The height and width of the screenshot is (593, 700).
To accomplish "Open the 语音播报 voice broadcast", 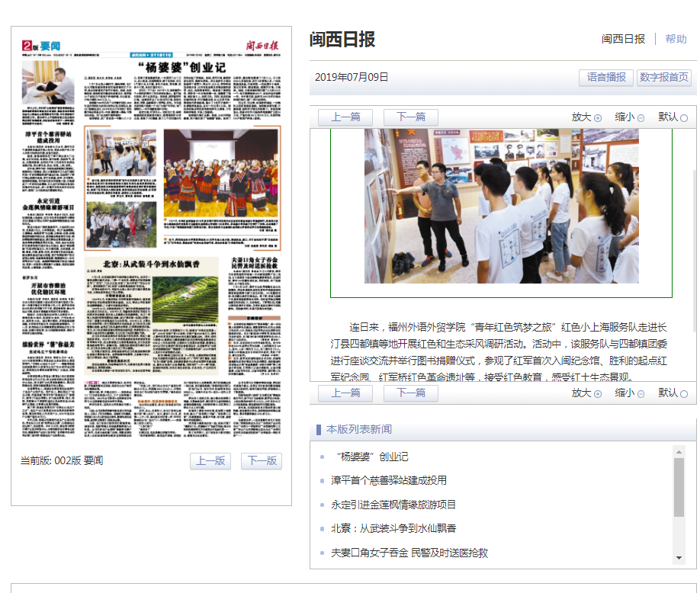I will tap(606, 78).
